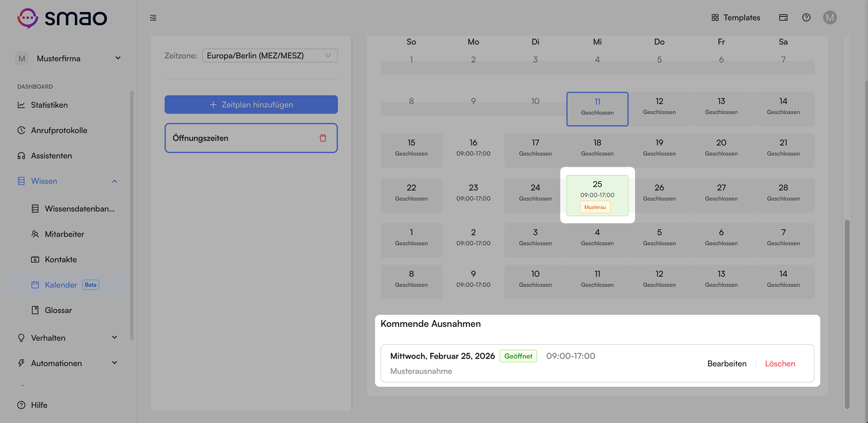Click the Automationen lightning icon
Viewport: 868px width, 423px height.
click(21, 363)
